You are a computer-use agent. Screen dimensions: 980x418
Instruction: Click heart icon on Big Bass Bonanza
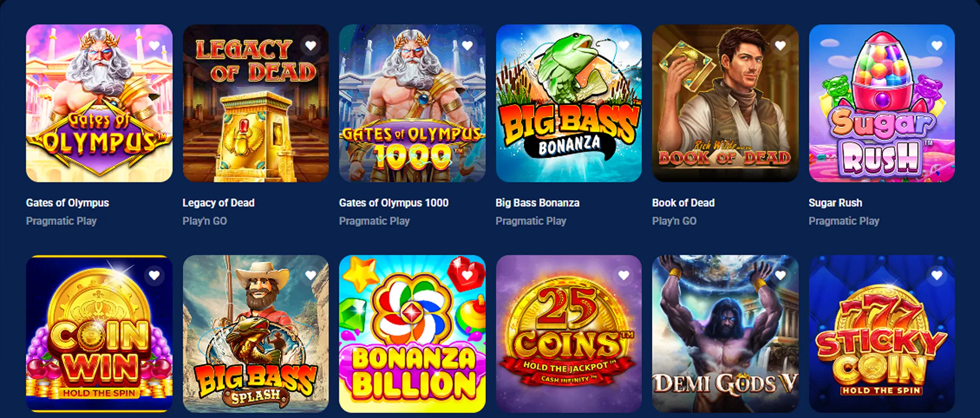click(x=624, y=46)
